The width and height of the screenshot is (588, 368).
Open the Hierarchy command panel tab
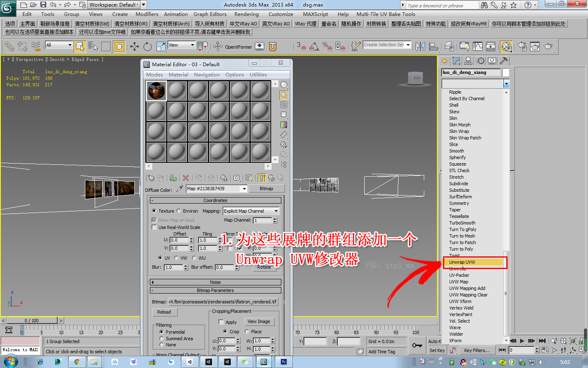pos(468,61)
